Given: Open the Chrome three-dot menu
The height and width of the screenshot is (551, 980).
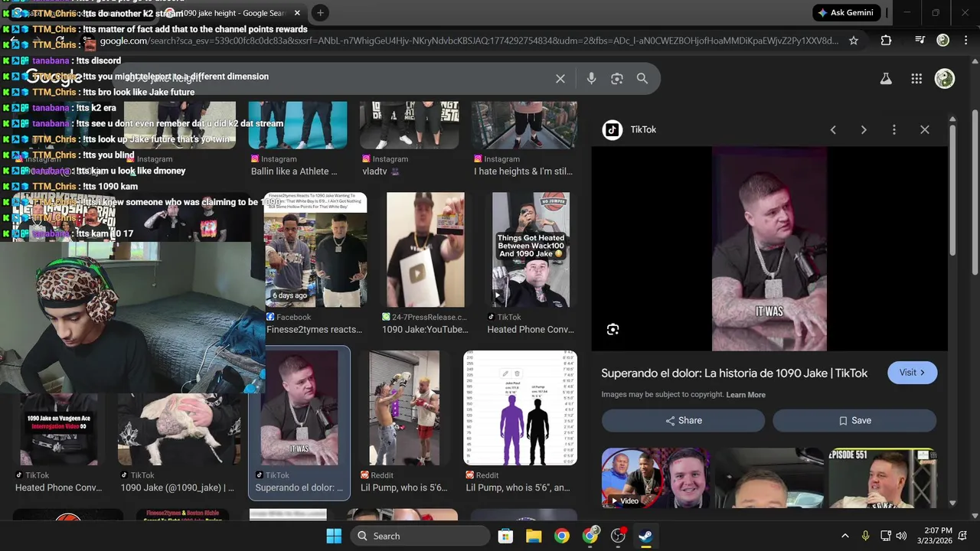Looking at the screenshot, I should [x=966, y=40].
